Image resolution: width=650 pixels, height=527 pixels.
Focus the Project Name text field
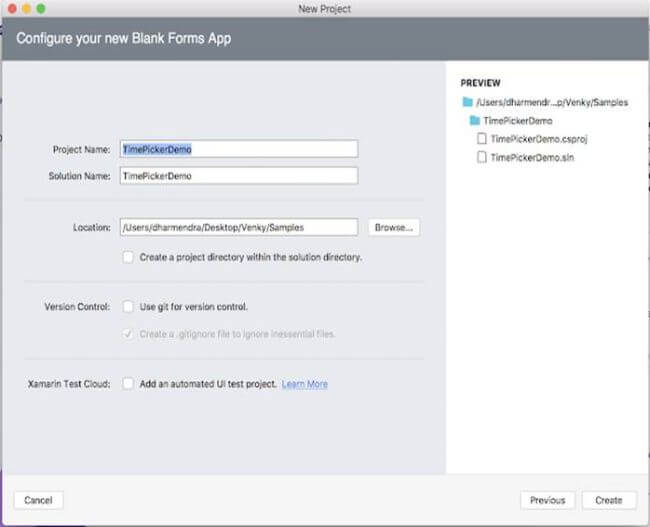[x=238, y=149]
